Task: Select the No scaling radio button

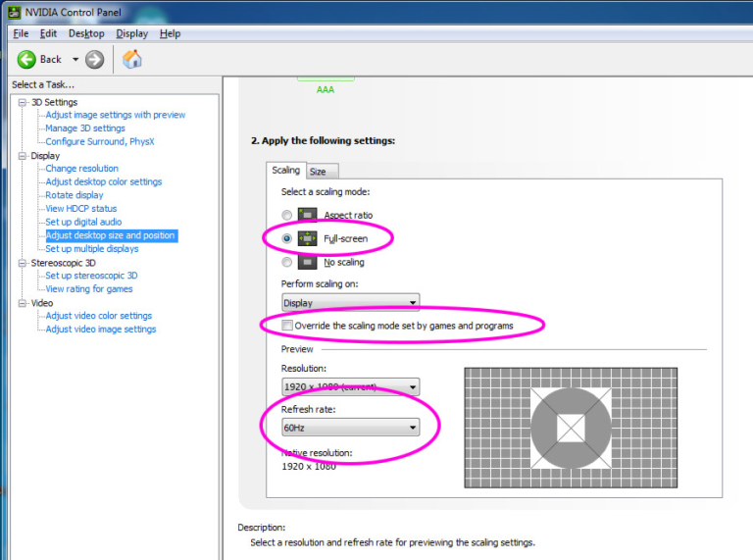Action: (286, 262)
